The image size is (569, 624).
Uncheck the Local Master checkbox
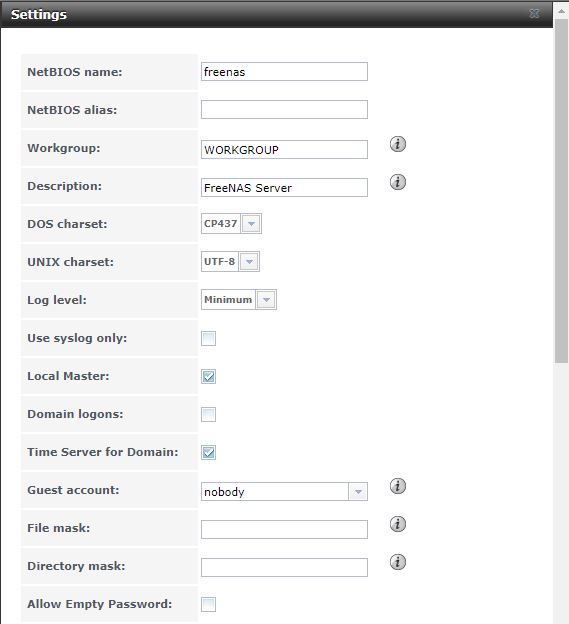[209, 376]
